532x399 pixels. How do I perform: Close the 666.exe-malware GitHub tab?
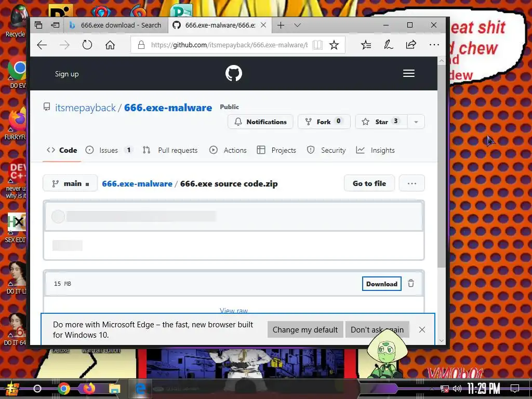coord(263,25)
